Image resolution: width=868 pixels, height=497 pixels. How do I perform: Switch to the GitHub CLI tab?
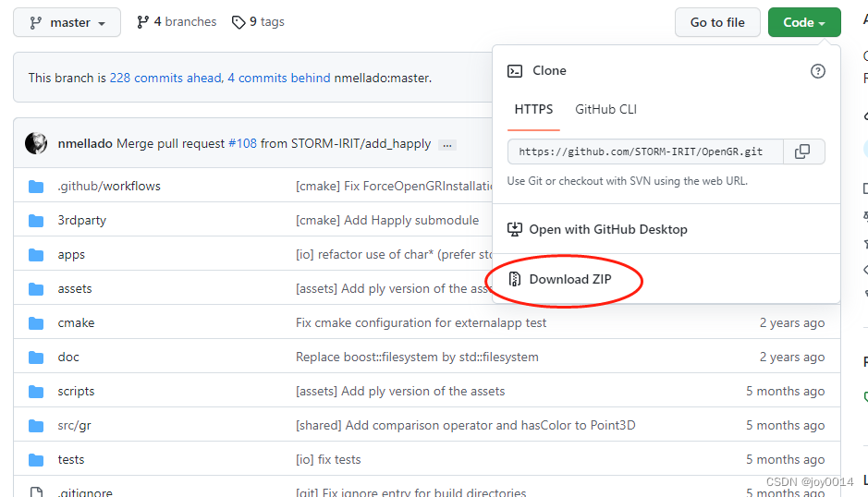tap(605, 109)
